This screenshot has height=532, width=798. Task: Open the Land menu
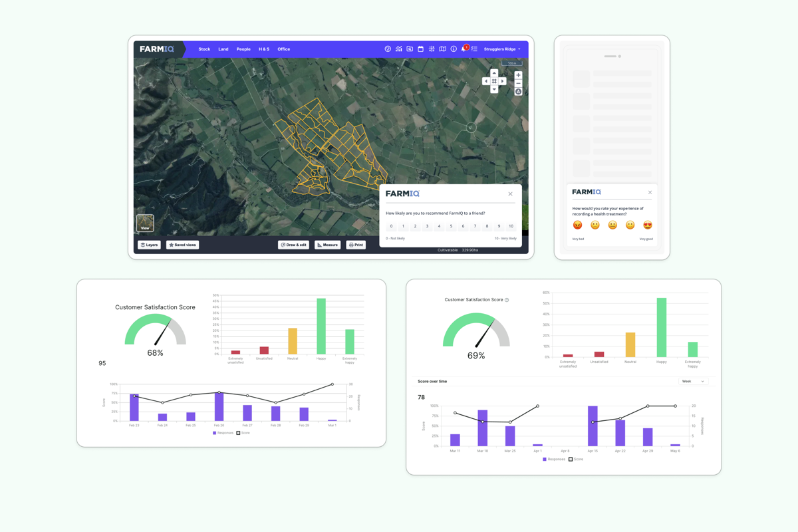223,49
